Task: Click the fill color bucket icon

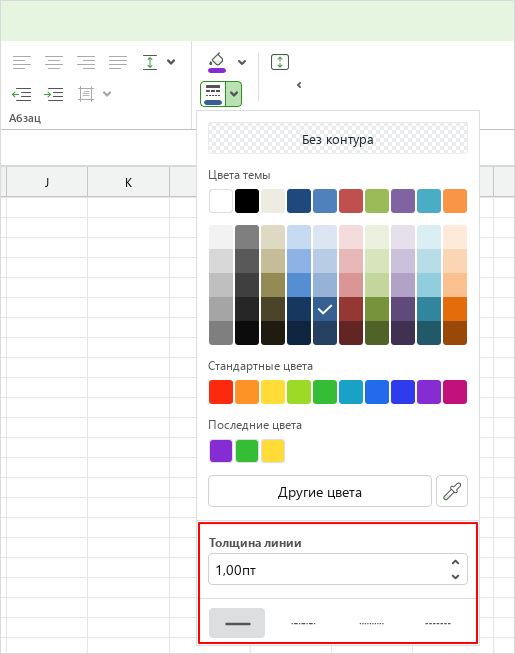Action: click(x=217, y=62)
